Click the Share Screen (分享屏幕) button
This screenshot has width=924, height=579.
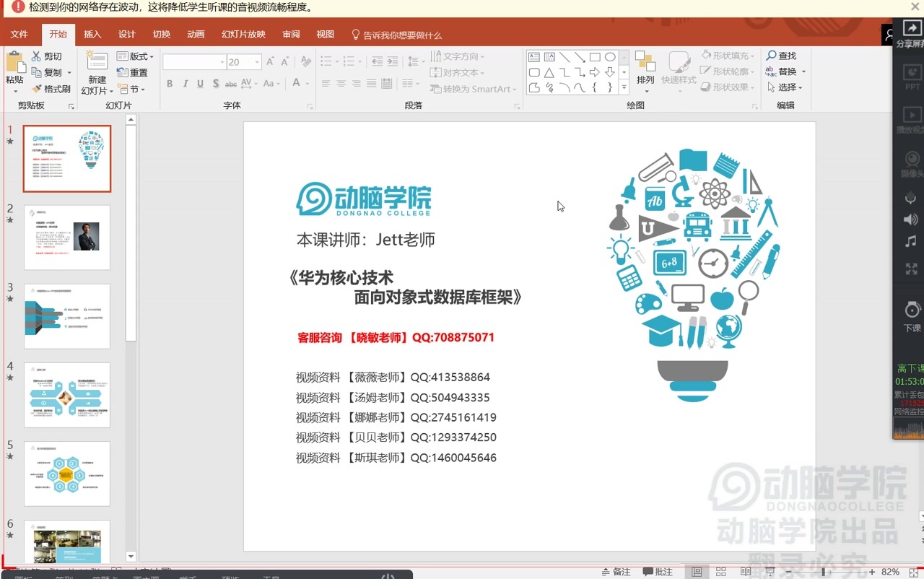click(x=910, y=33)
